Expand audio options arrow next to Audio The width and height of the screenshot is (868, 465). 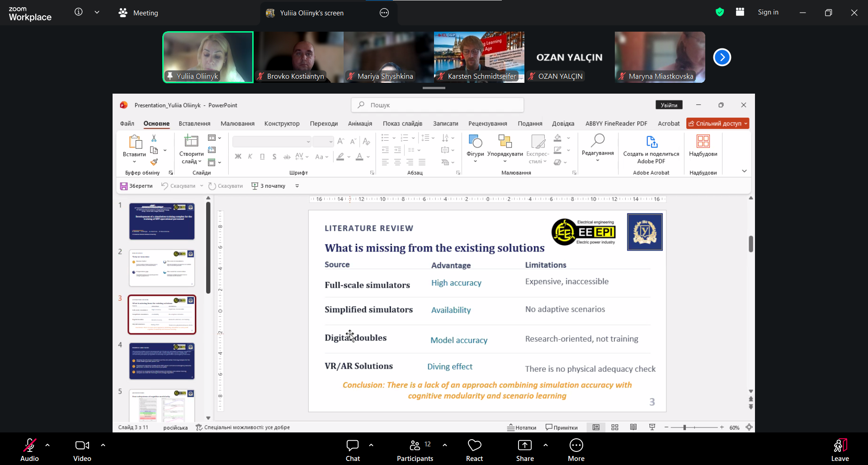coord(47,445)
